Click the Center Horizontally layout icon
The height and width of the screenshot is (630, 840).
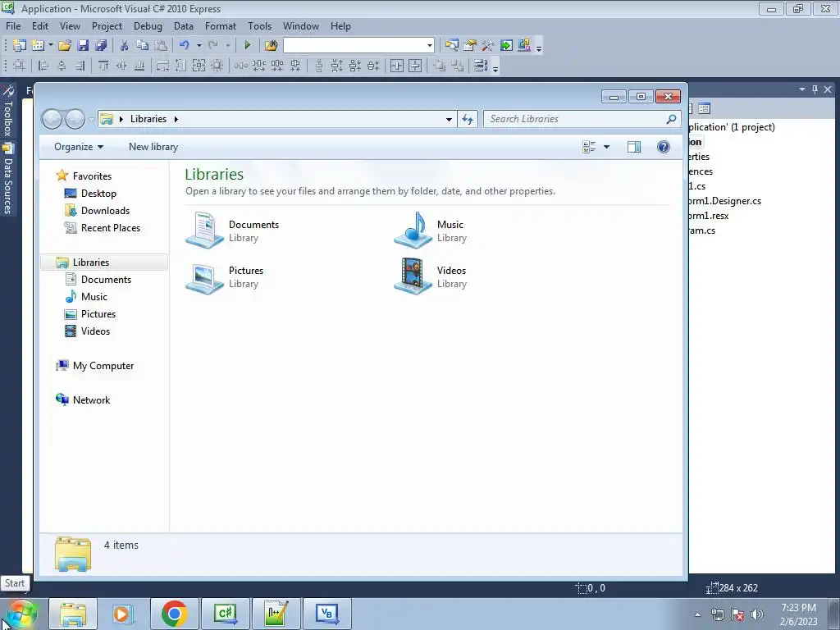click(x=397, y=66)
